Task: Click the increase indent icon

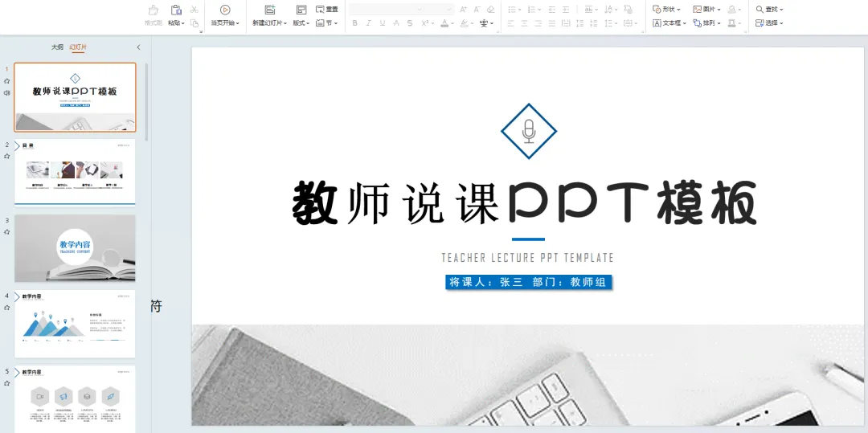Action: 565,10
